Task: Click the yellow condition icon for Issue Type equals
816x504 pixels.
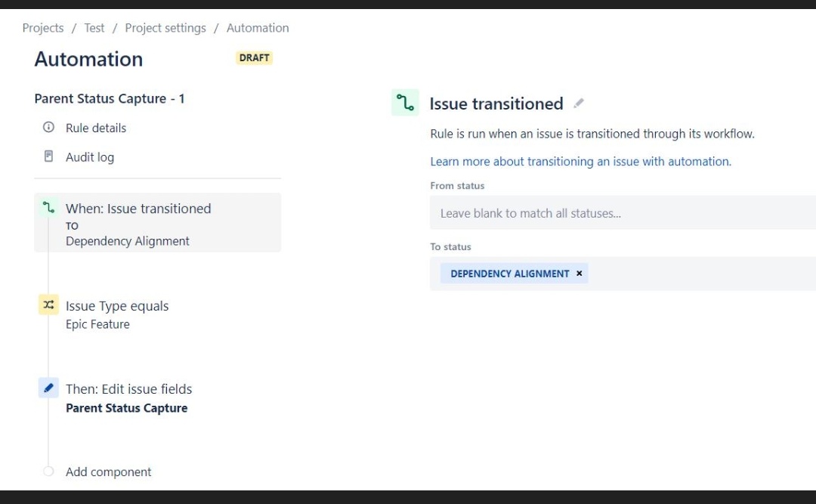Action: [x=48, y=305]
